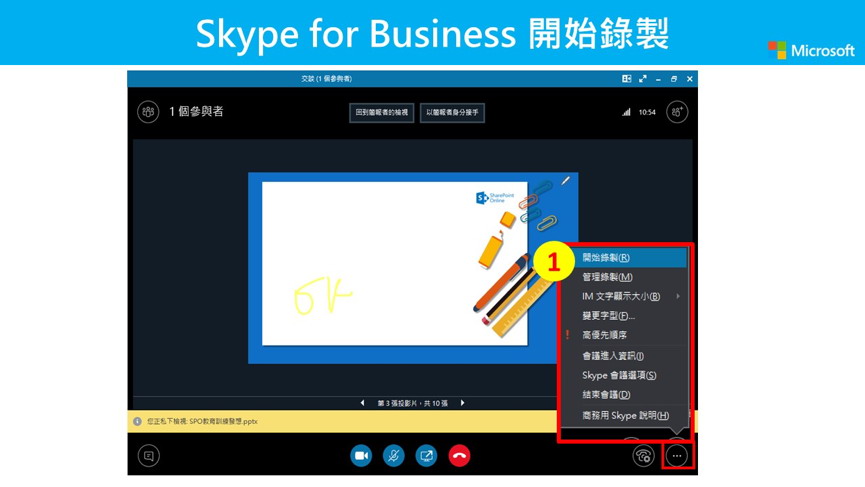Click the presented slide thumbnail

point(413,268)
